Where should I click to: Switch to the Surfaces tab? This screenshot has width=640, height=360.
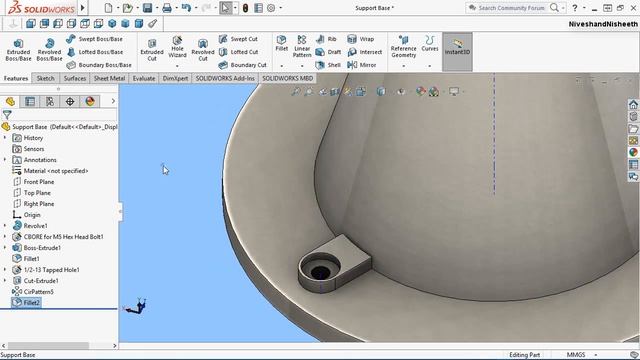pyautogui.click(x=75, y=78)
